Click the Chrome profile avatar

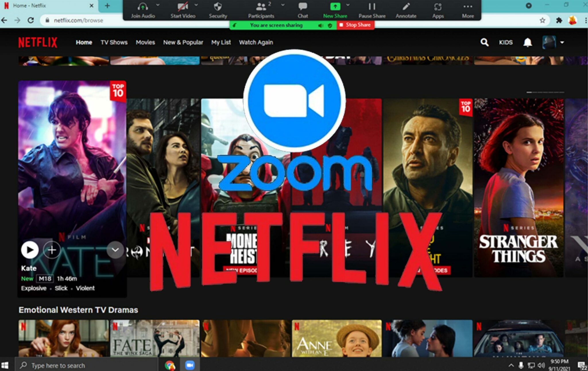click(572, 20)
